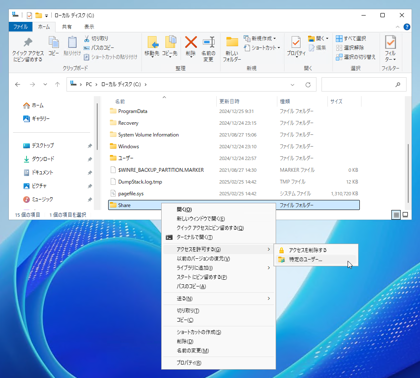This screenshot has height=378, width=420.
Task: Select Desktop (デスクトップ) in the navigation pane
Action: (39, 146)
